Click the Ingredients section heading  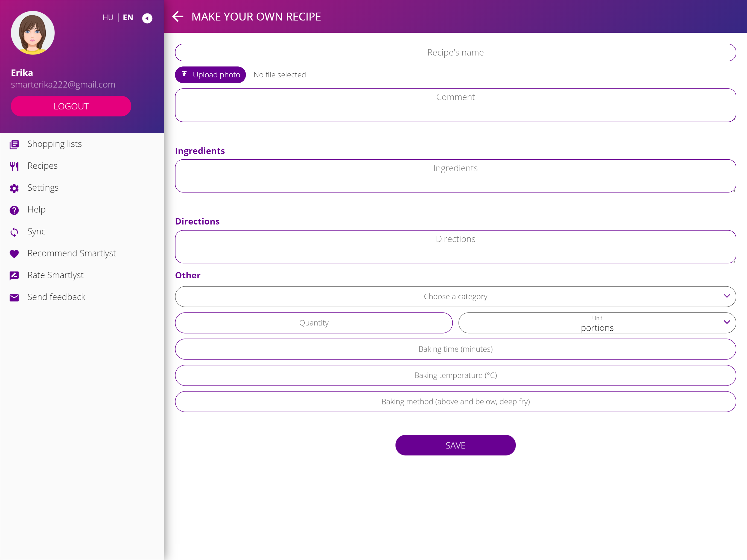coord(200,151)
